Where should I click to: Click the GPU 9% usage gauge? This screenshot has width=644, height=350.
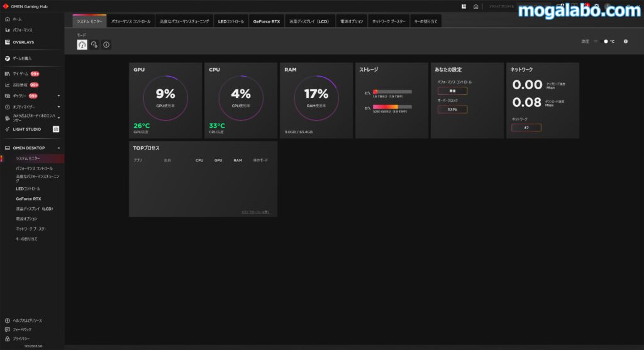[x=165, y=98]
